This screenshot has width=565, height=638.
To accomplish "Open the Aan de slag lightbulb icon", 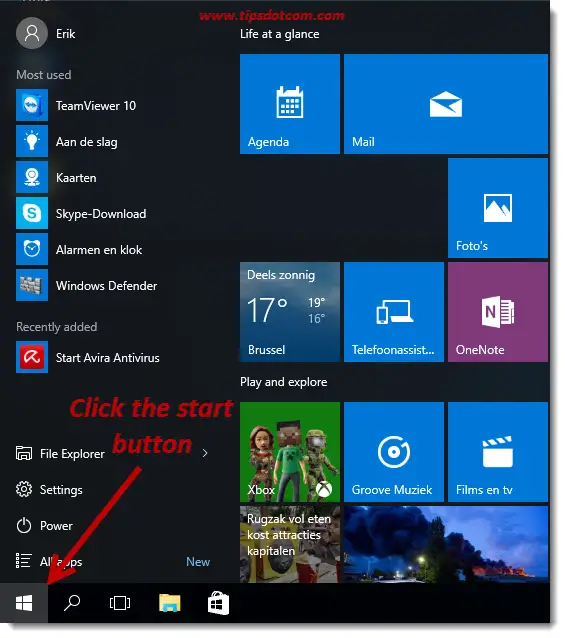I will coord(32,142).
